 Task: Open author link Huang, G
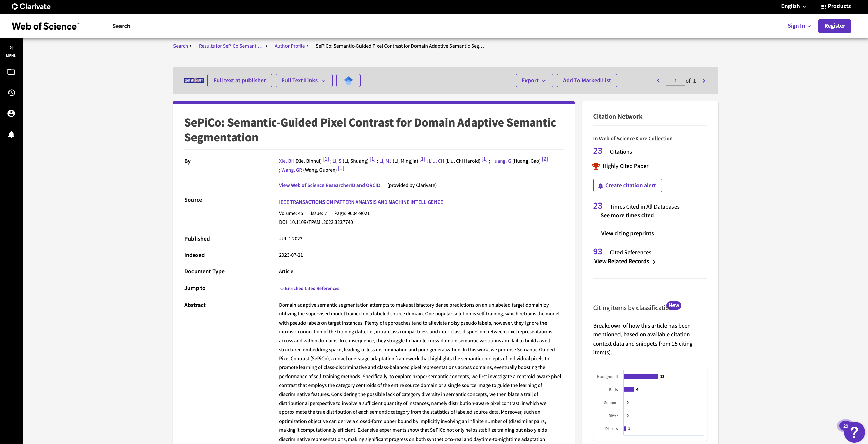click(x=501, y=161)
